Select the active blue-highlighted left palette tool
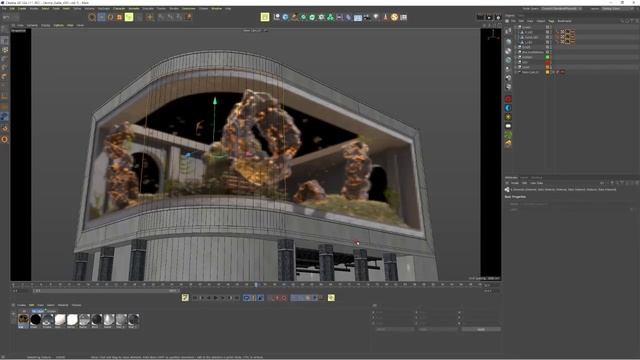The image size is (640, 360). tap(4, 117)
